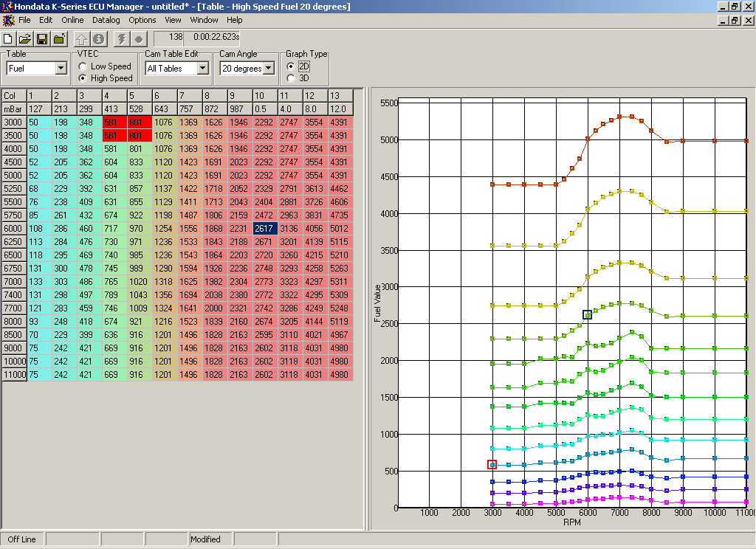
Task: Open the Datalog menu
Action: (106, 20)
